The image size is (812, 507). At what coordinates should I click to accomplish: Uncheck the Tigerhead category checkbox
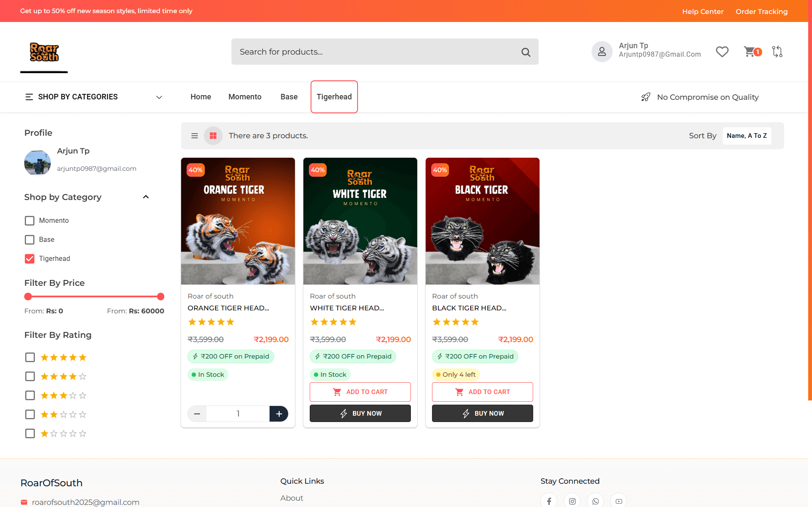pos(30,259)
